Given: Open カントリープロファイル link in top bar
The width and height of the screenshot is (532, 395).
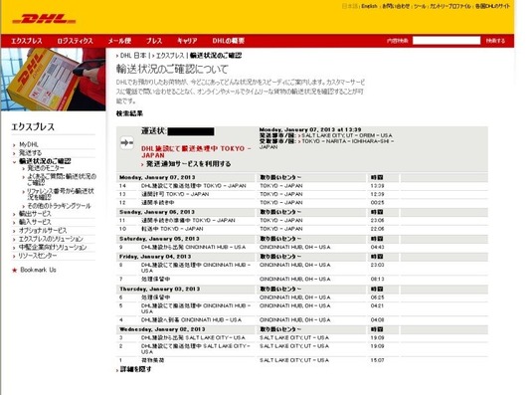Looking at the screenshot, I should point(450,6).
